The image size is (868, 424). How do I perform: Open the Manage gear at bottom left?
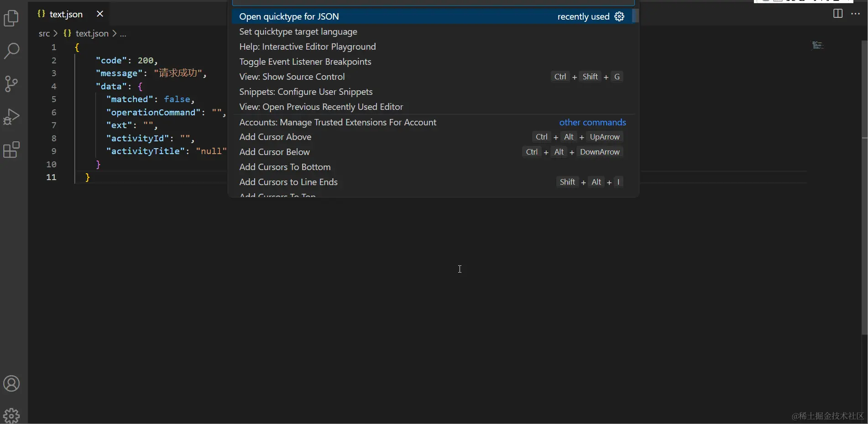11,416
